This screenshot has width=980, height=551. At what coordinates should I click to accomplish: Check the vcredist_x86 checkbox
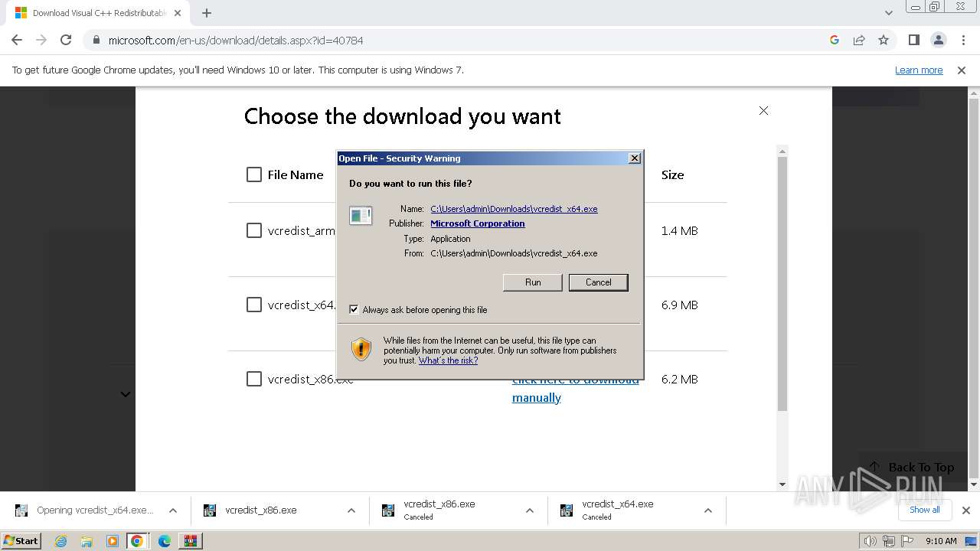coord(254,379)
